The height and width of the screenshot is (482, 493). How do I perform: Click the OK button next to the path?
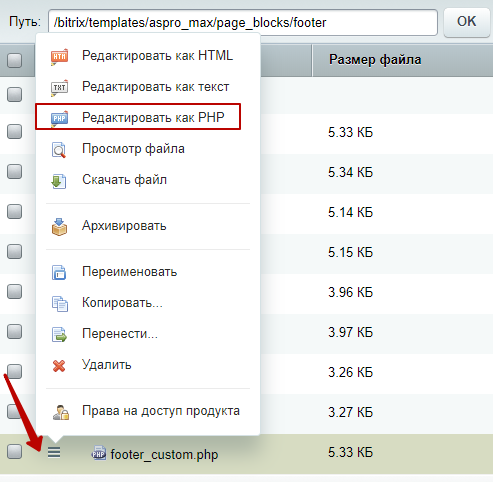[x=466, y=22]
